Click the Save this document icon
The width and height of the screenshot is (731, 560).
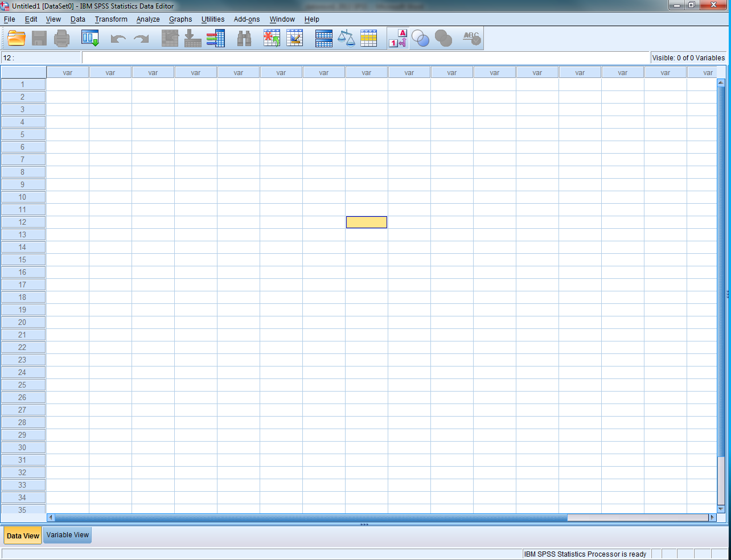point(39,39)
